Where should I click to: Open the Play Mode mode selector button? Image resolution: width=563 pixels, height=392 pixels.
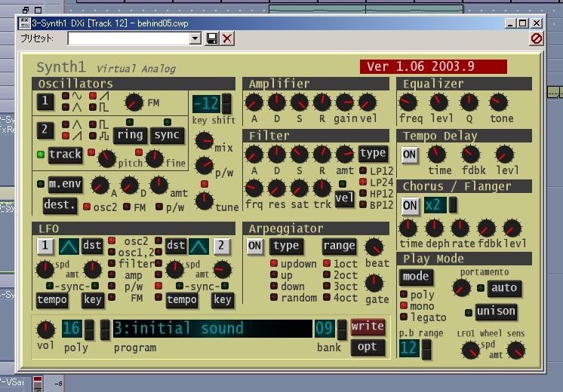416,277
